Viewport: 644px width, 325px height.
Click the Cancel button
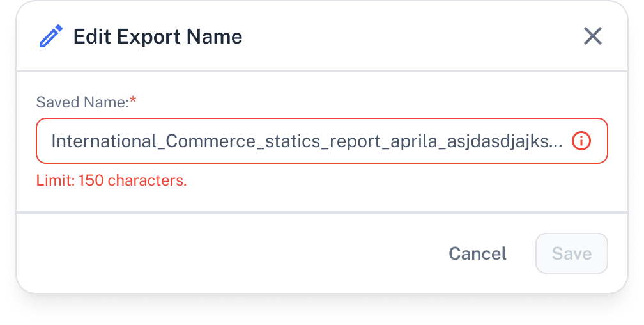[477, 253]
